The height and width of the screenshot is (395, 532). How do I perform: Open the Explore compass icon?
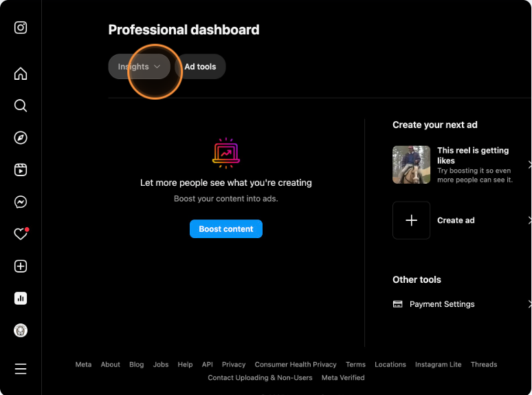21,138
